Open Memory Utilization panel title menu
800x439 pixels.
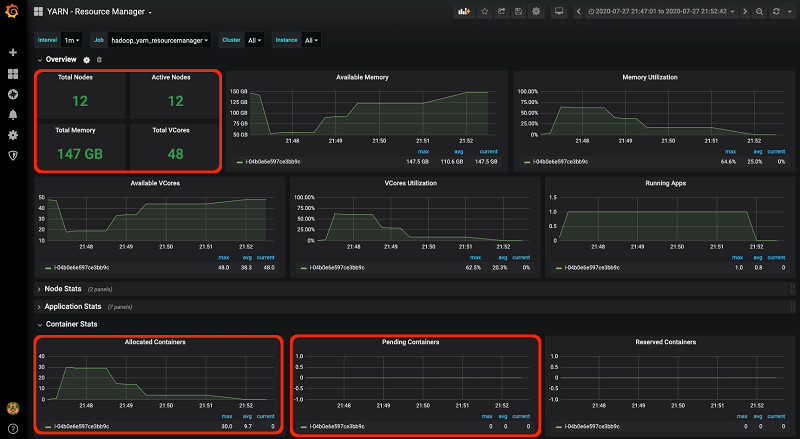pyautogui.click(x=649, y=77)
